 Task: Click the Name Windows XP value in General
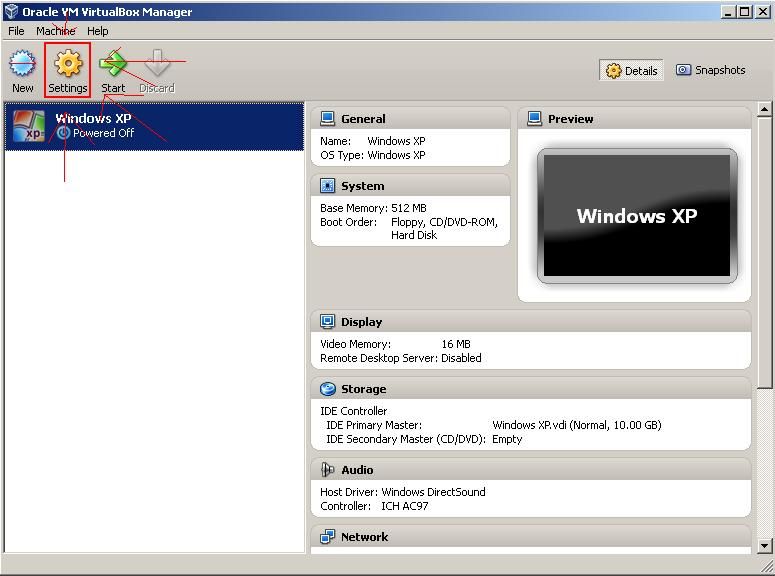pos(396,141)
